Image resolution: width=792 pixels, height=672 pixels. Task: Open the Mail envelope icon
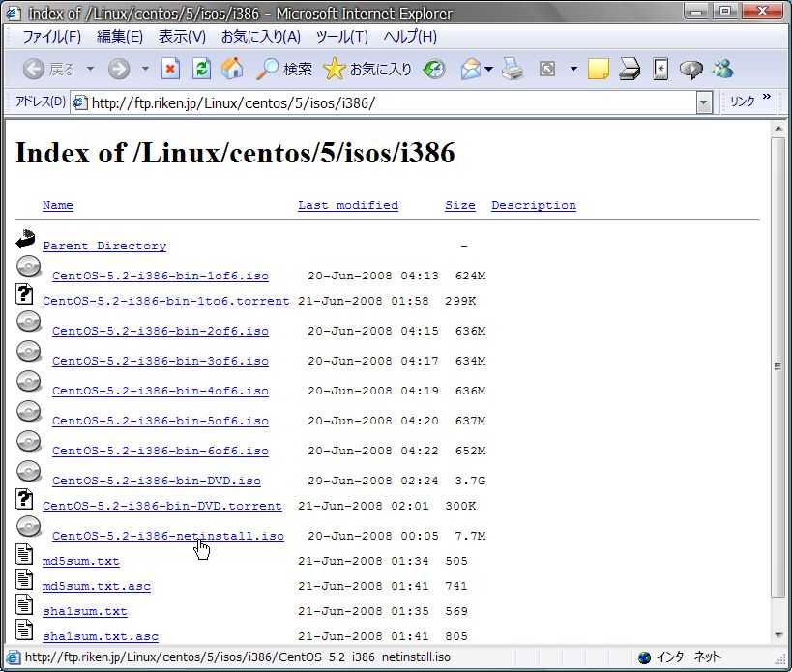click(x=471, y=69)
